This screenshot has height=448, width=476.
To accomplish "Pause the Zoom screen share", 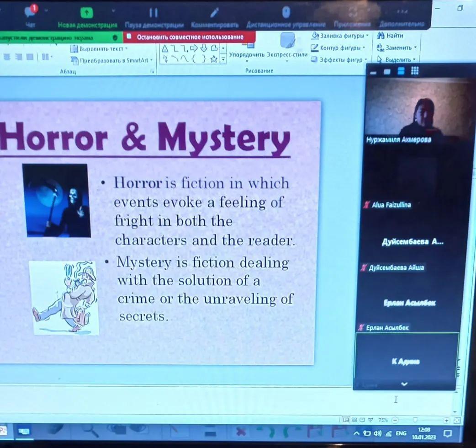I will (153, 13).
